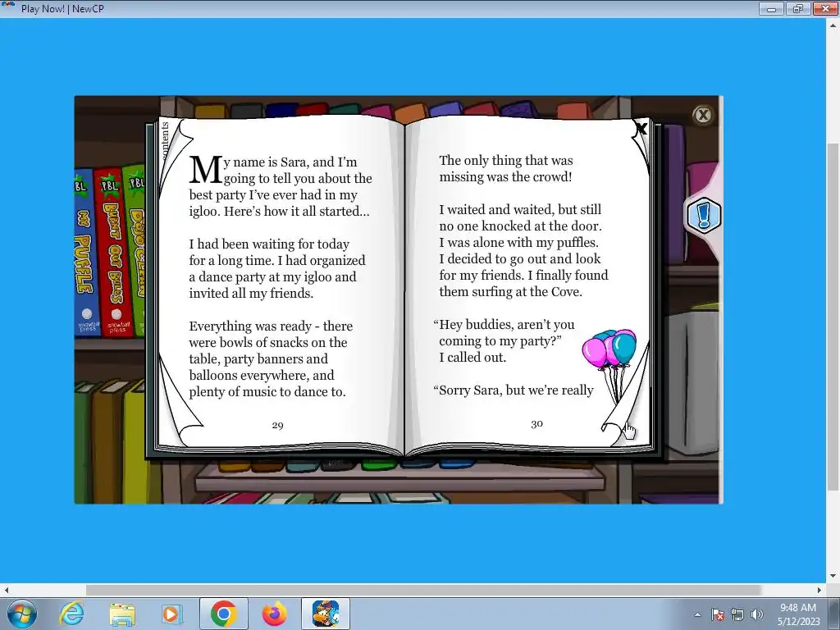
Task: Click the line "invited all my friends."
Action: [251, 293]
